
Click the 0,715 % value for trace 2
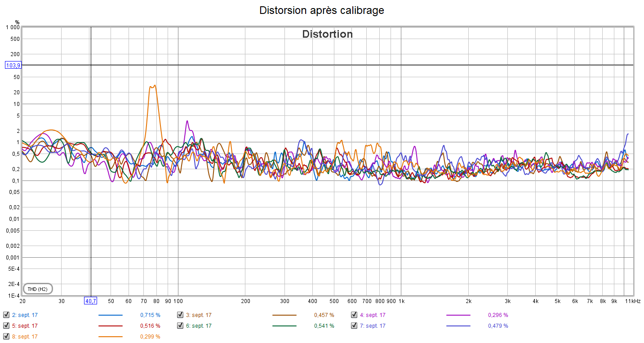coord(150,315)
